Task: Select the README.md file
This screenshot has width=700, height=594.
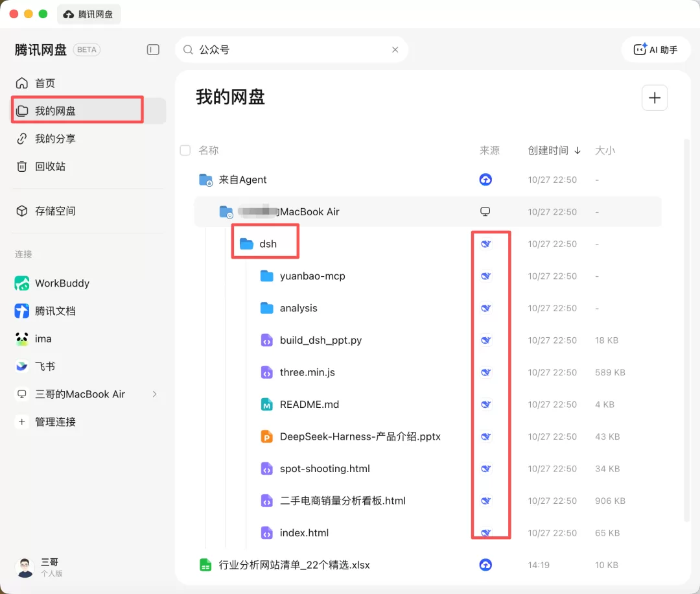Action: 309,405
